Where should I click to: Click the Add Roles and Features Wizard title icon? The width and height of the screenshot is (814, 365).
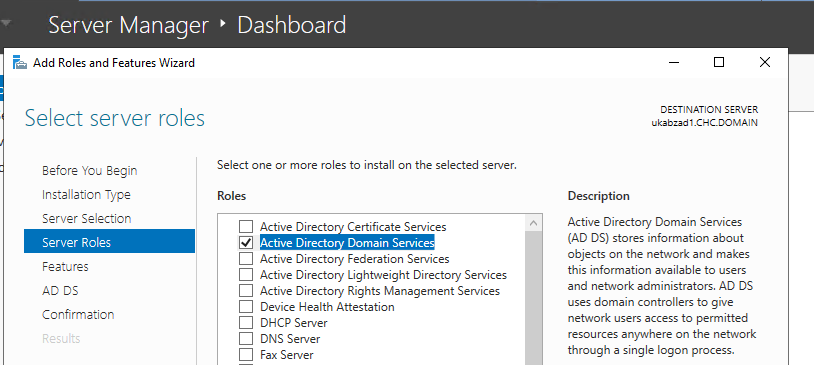tap(20, 63)
